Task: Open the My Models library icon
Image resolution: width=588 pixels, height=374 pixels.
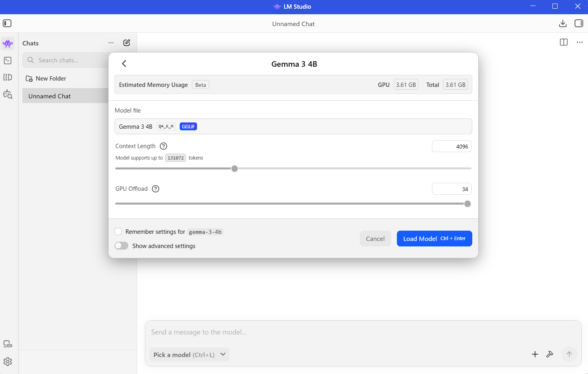Action: (x=8, y=77)
